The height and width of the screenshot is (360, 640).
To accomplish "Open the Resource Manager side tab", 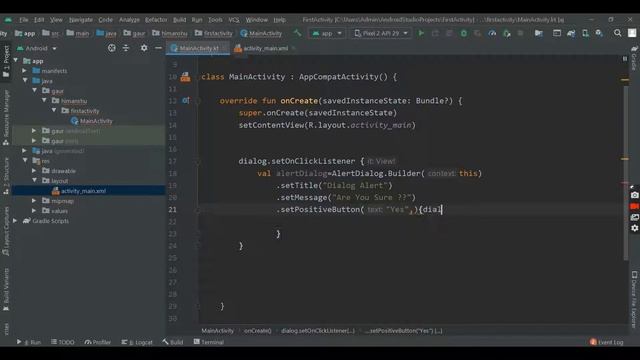I will pyautogui.click(x=6, y=117).
